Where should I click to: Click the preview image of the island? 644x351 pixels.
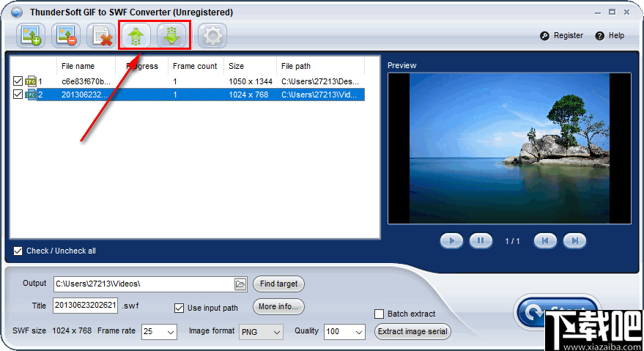click(509, 148)
